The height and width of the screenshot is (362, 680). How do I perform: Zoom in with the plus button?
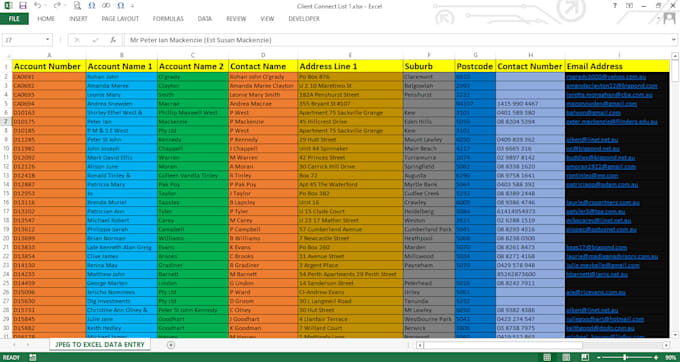(656, 358)
